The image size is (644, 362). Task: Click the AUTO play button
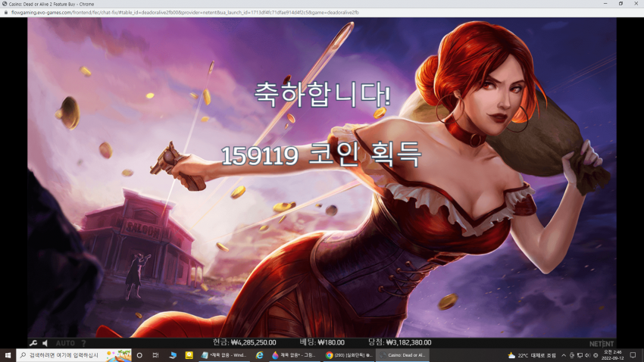tap(65, 343)
